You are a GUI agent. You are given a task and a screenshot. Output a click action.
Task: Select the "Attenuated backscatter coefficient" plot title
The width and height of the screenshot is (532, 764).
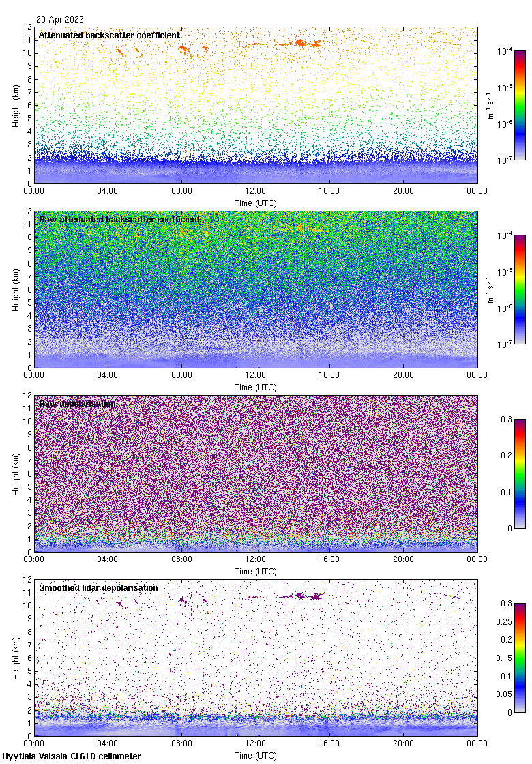[x=109, y=35]
